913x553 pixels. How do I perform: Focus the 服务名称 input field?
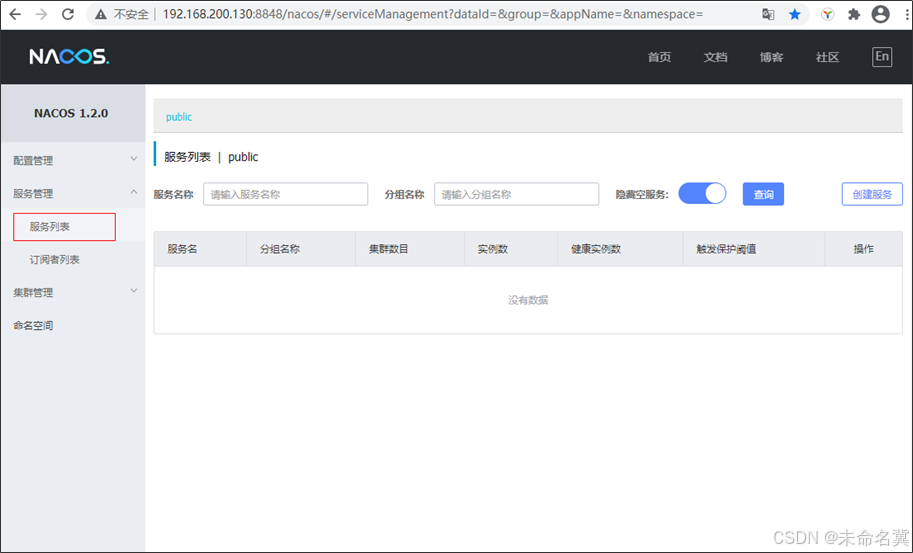(x=285, y=194)
